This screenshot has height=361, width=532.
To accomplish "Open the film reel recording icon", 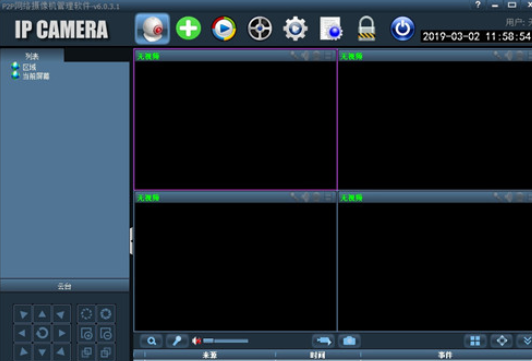I will [x=260, y=29].
